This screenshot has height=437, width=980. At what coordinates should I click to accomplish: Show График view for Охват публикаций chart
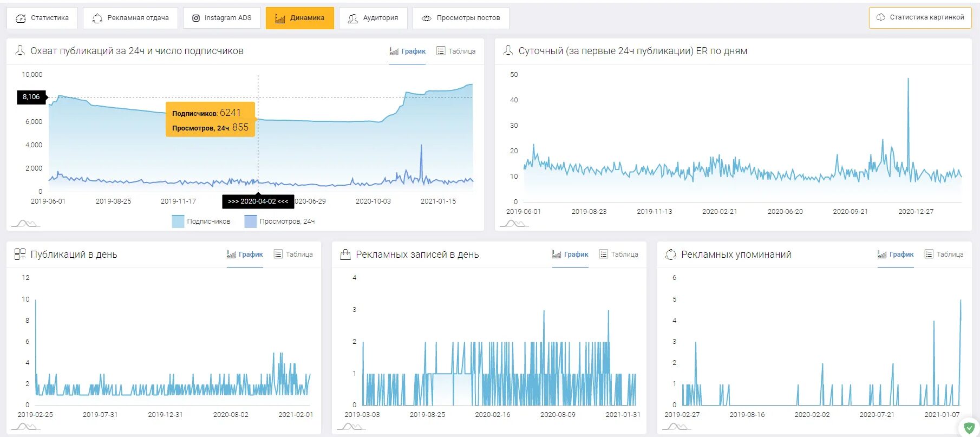coord(407,51)
